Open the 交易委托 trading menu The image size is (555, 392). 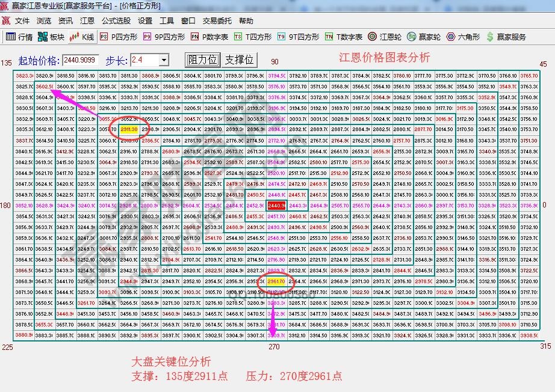tap(217, 20)
